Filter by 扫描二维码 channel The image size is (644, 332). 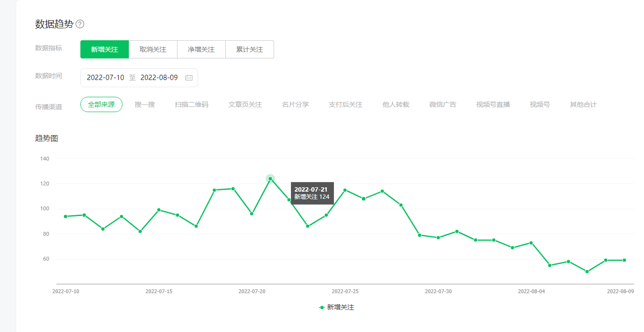point(192,104)
